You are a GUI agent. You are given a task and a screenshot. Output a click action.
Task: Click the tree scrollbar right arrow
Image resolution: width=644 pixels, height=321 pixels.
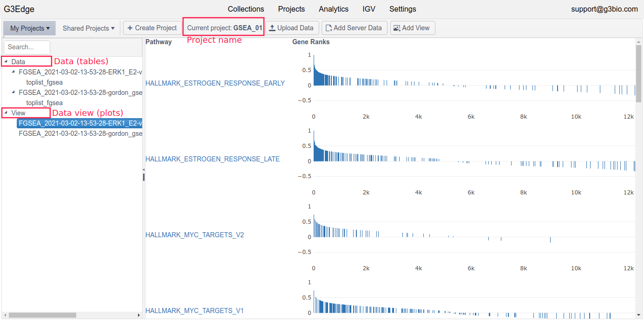click(138, 315)
